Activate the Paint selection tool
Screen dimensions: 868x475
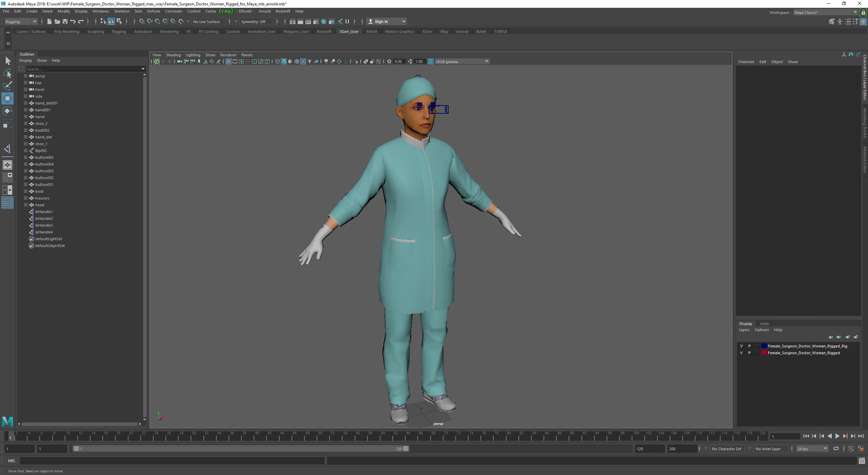(7, 86)
